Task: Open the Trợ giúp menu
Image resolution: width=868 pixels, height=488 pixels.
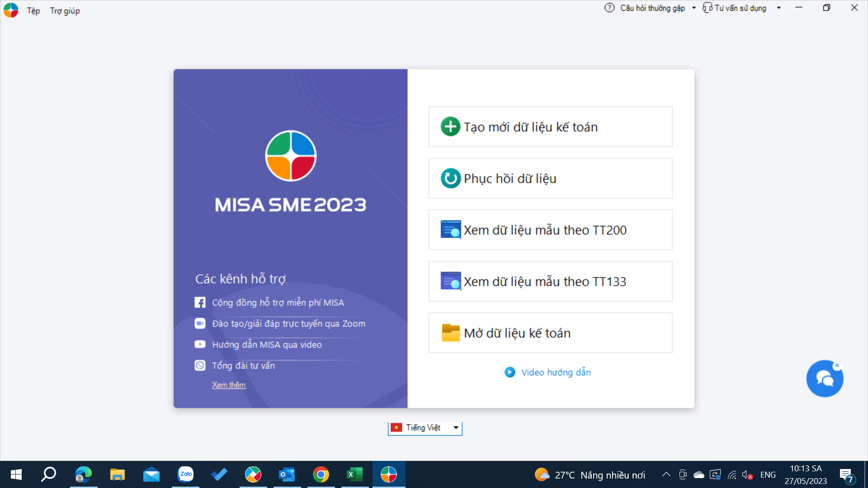Action: click(65, 11)
